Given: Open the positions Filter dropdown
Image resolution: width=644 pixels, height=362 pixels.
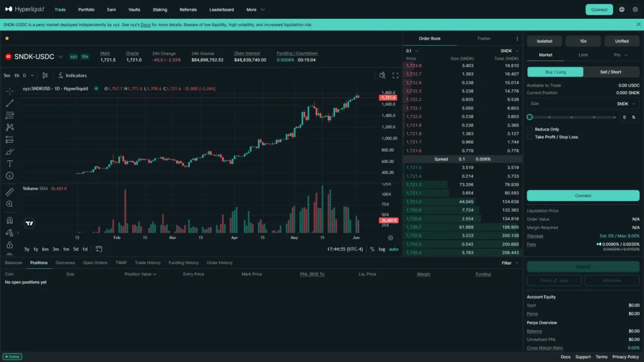Looking at the screenshot, I should click(509, 263).
